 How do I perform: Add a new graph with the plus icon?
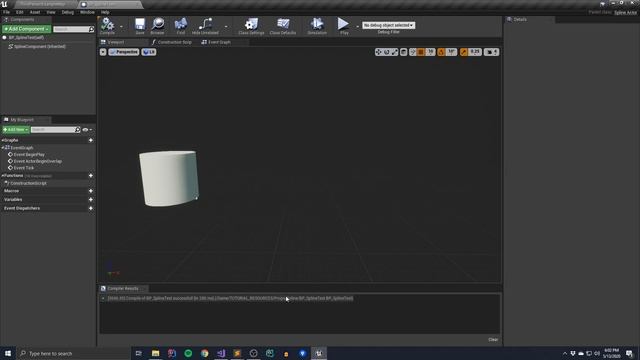coord(91,140)
